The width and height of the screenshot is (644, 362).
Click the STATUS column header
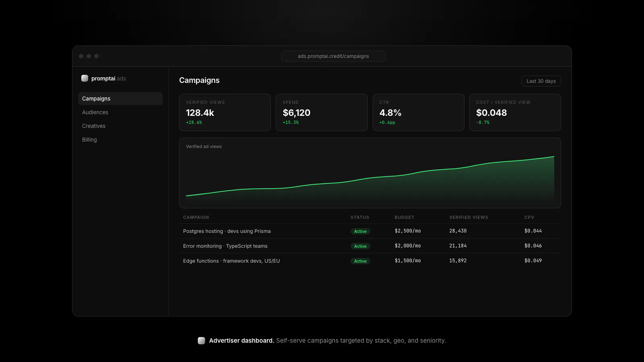tap(360, 217)
